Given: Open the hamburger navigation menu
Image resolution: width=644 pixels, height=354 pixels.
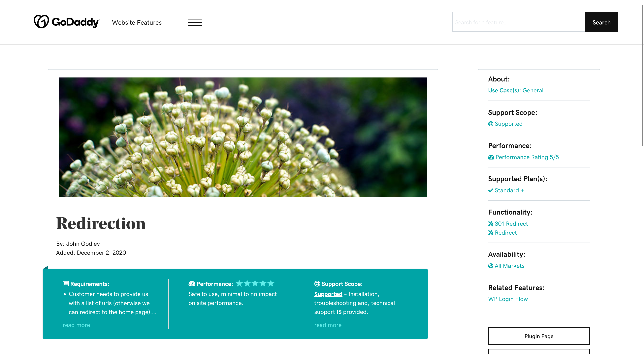Looking at the screenshot, I should coord(195,22).
